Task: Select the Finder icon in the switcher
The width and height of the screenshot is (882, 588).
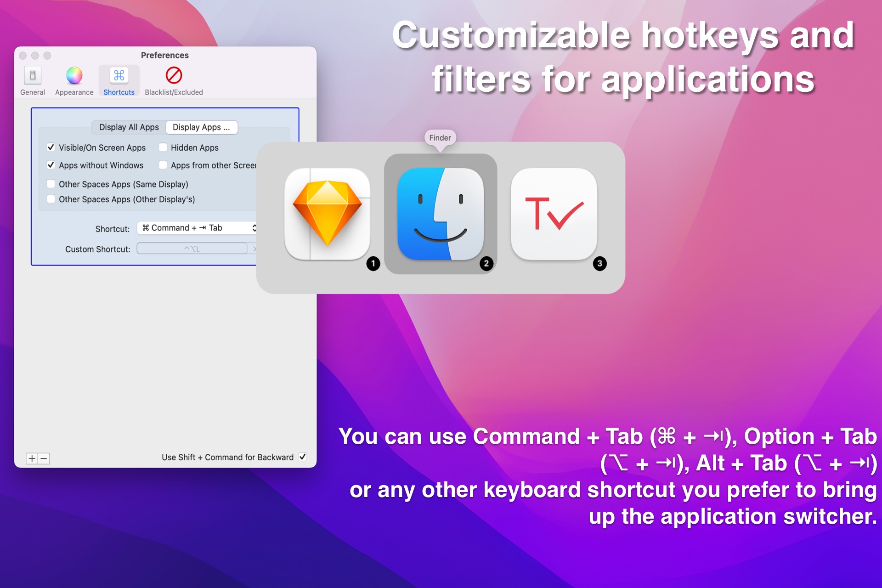Action: coord(441,214)
